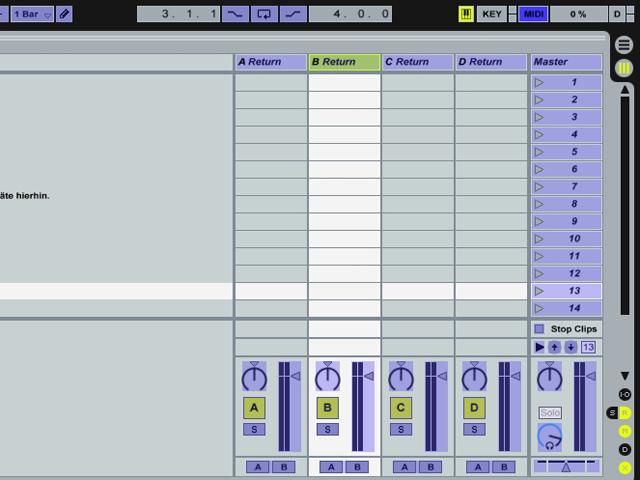Click the loop length field 4. 0. 0
Viewport: 640px width, 480px height.
tap(350, 14)
